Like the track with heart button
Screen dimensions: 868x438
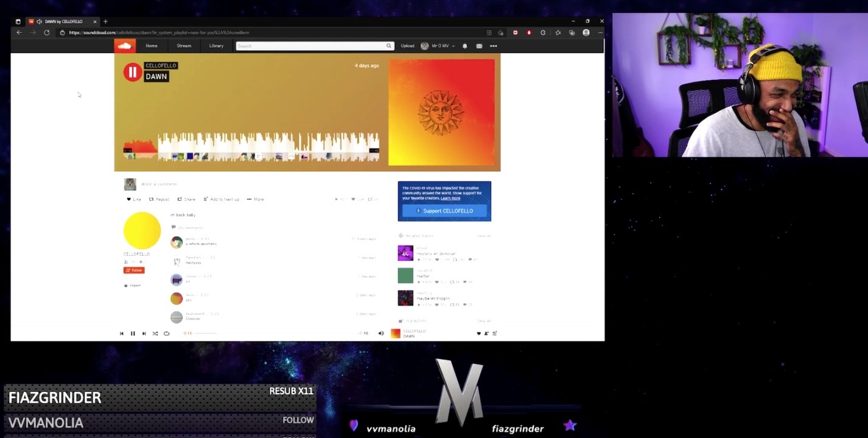(x=133, y=199)
